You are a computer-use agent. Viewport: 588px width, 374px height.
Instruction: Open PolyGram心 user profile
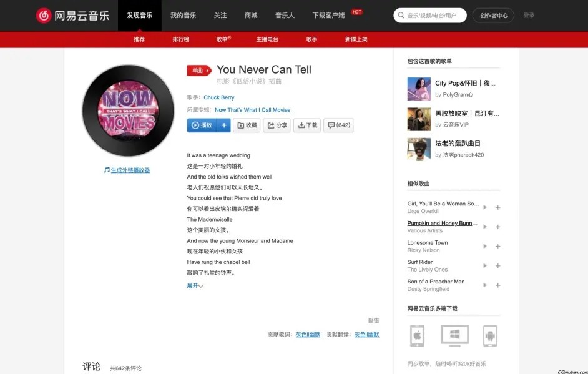[458, 94]
